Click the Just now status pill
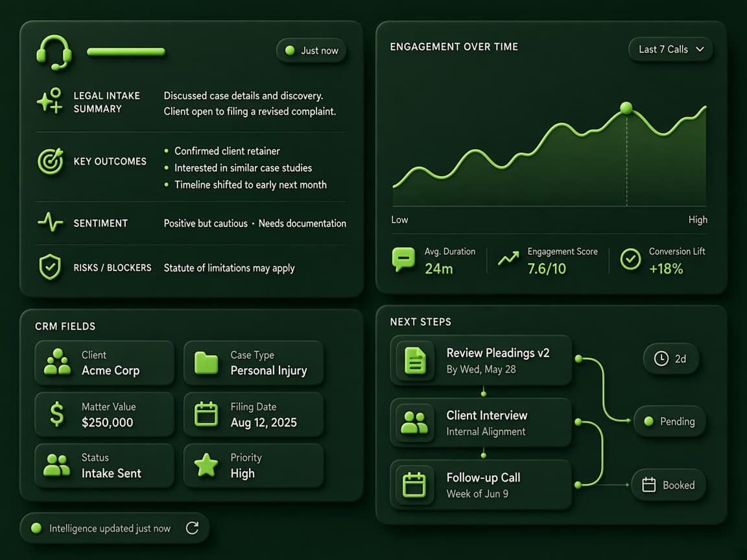 tap(311, 51)
